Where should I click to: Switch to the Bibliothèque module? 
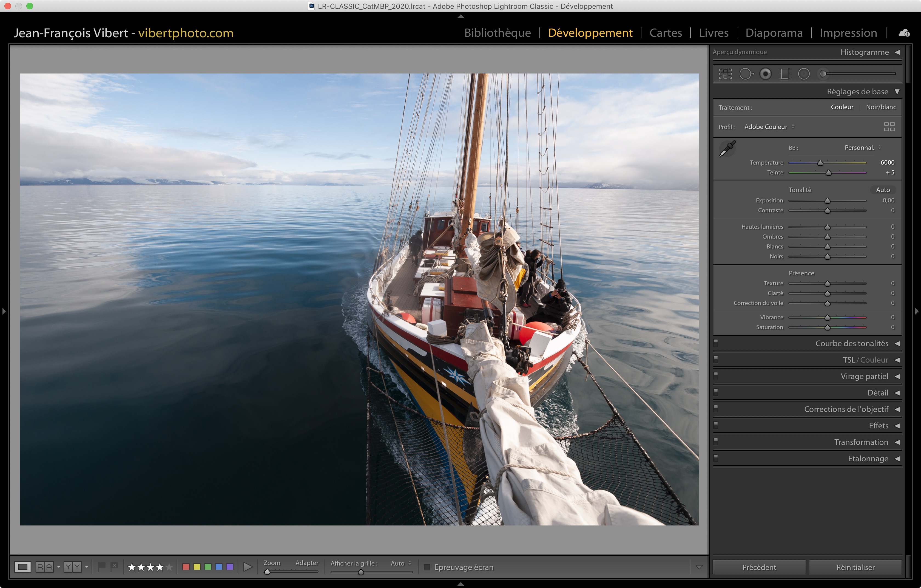pyautogui.click(x=497, y=33)
